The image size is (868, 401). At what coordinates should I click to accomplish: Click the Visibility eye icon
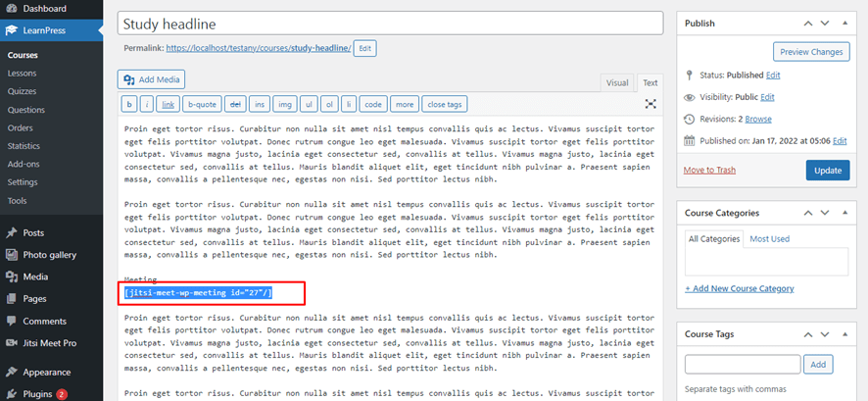pos(689,97)
